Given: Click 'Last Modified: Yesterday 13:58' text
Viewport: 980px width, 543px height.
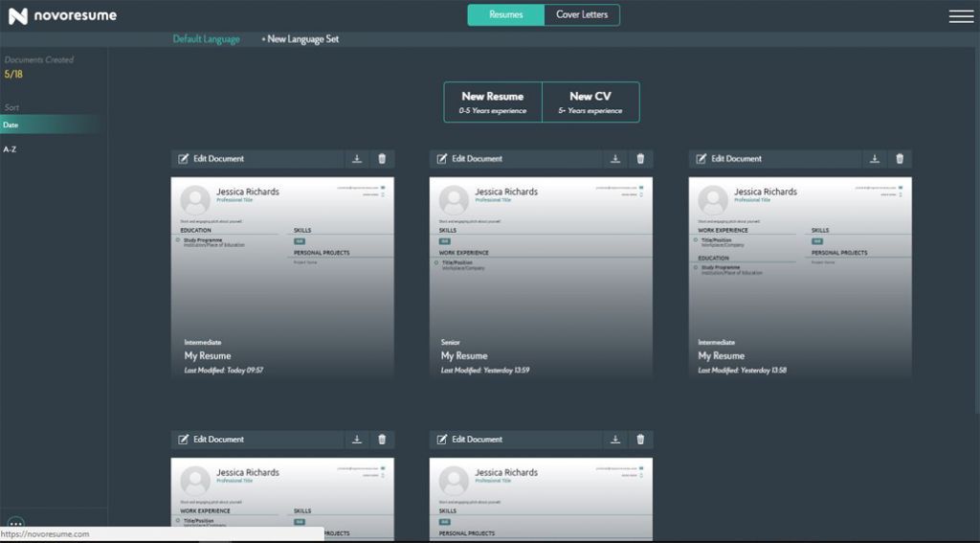Looking at the screenshot, I should [743, 371].
